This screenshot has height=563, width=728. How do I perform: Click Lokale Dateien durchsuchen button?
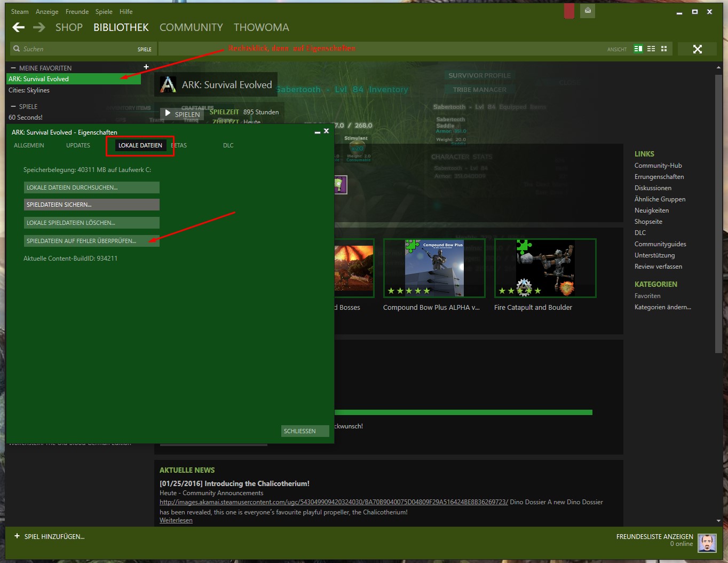click(x=91, y=187)
